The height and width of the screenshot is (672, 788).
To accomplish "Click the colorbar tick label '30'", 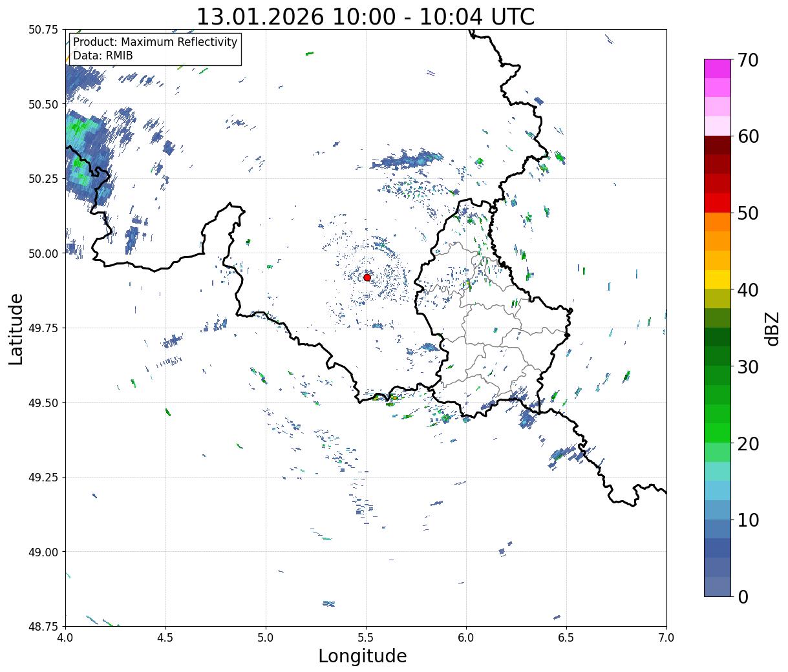I will (x=747, y=366).
